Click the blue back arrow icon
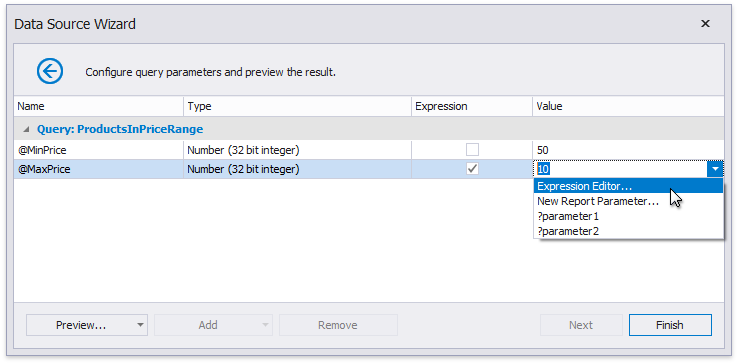738x364 pixels. [50, 72]
